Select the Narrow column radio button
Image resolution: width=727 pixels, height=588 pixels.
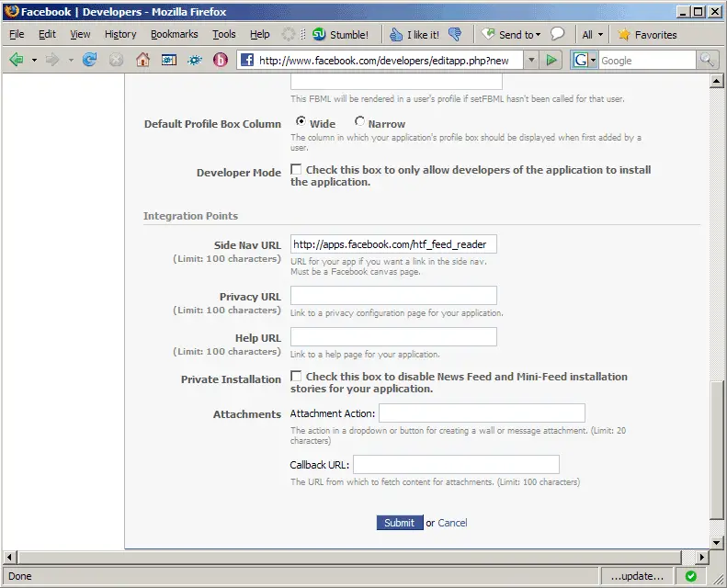[x=359, y=121]
